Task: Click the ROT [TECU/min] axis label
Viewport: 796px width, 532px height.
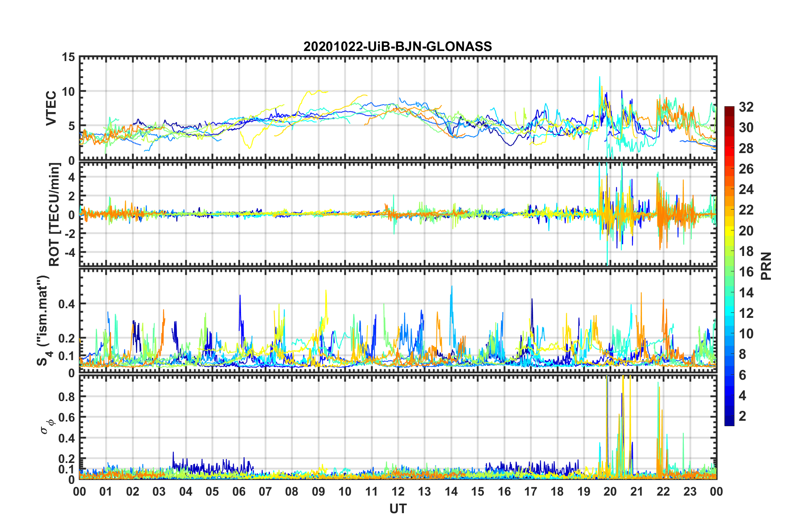Action: 54,215
